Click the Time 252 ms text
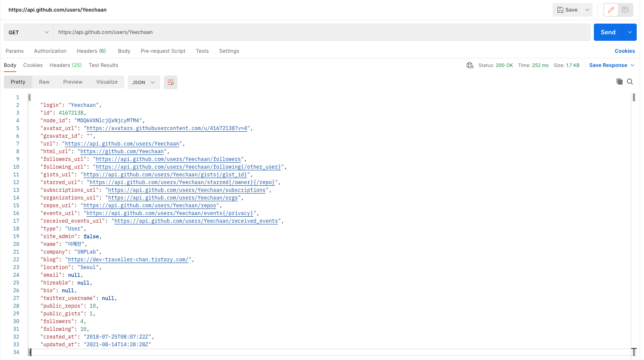 tap(533, 65)
